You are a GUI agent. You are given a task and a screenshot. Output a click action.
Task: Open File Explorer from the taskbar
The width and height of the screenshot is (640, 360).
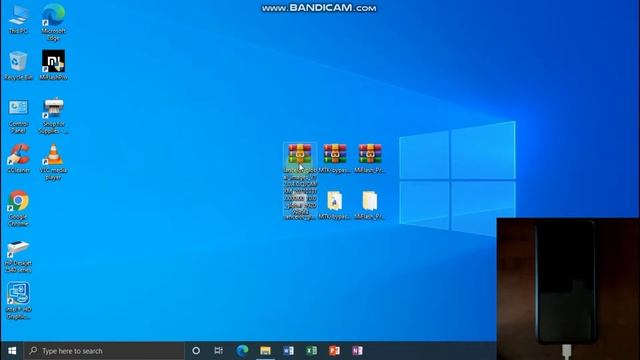[x=265, y=351]
